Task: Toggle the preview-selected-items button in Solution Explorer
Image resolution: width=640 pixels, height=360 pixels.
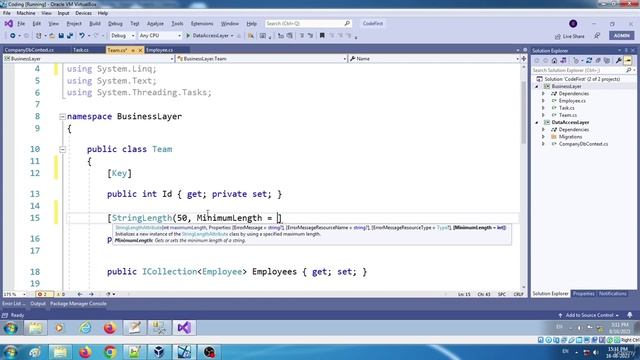Action: coord(628,60)
